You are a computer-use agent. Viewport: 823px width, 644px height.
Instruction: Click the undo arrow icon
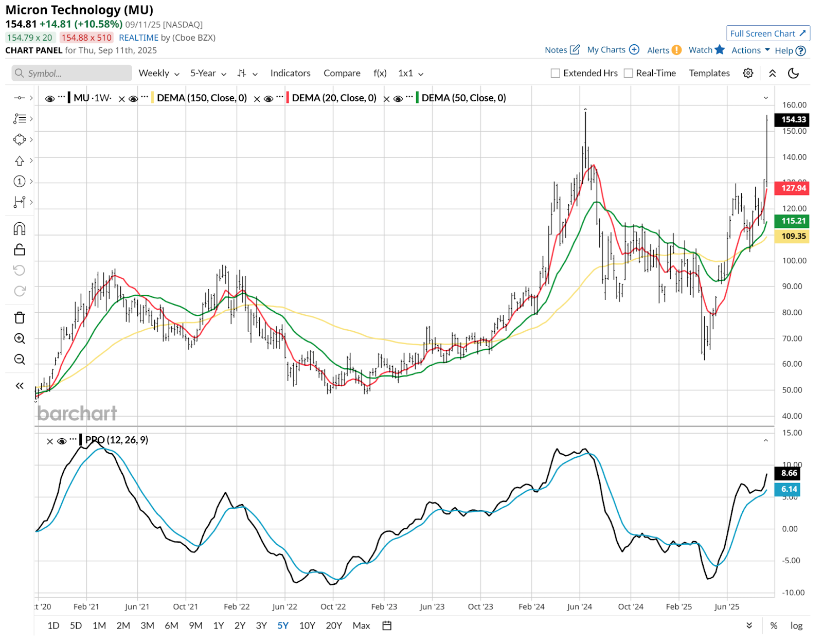pos(19,271)
